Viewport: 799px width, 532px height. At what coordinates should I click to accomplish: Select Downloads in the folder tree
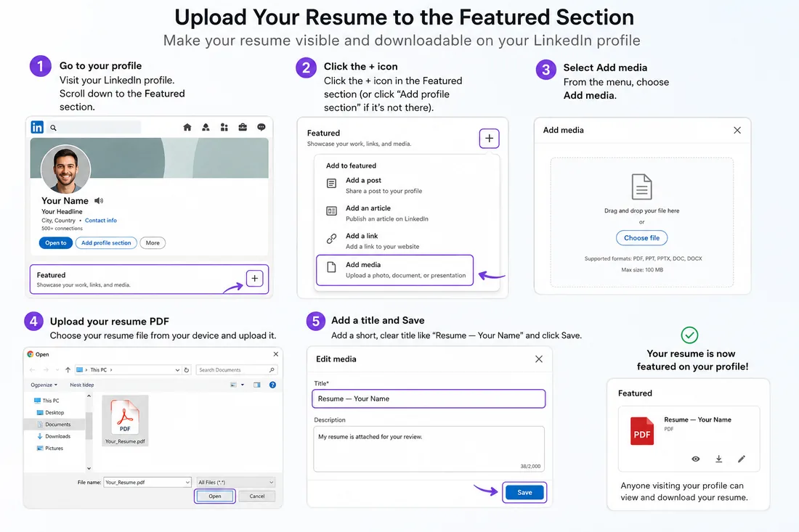pos(54,436)
